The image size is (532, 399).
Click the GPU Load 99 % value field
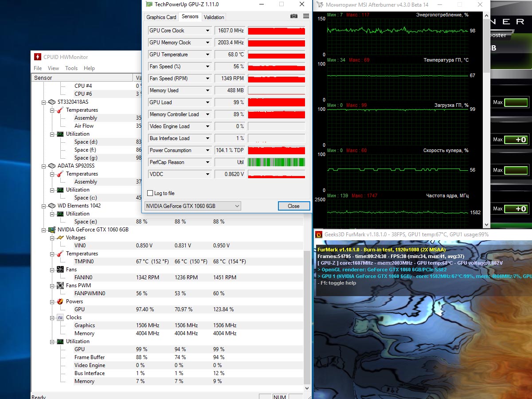point(230,102)
